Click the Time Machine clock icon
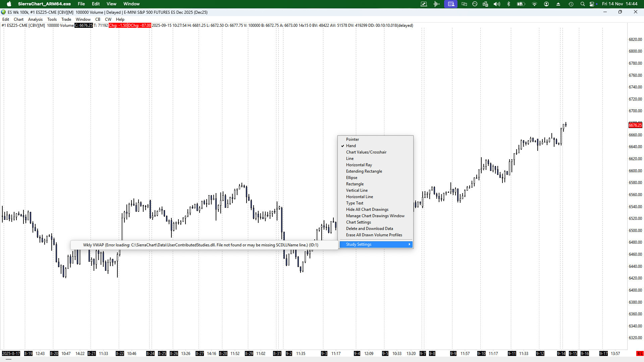The height and width of the screenshot is (362, 644). (x=571, y=4)
